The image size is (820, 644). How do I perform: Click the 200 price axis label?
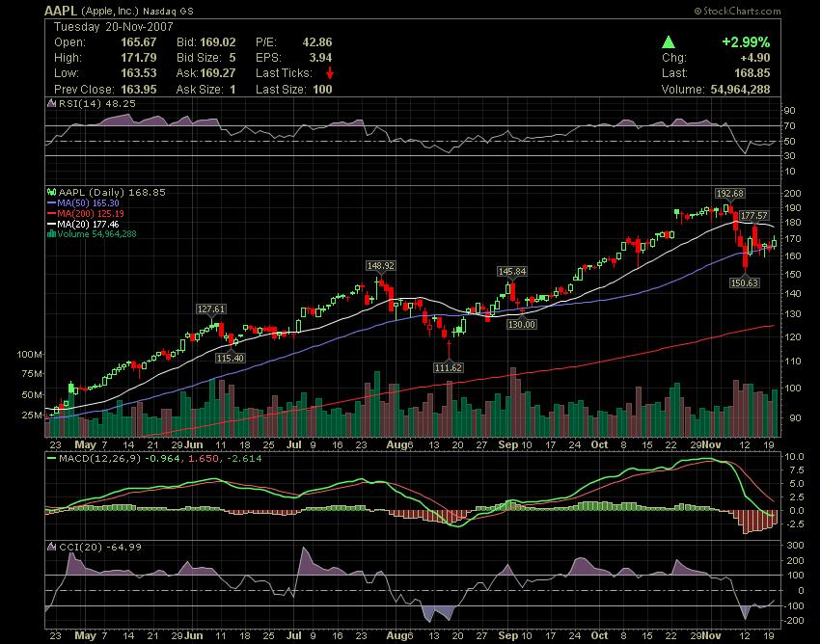pos(793,193)
